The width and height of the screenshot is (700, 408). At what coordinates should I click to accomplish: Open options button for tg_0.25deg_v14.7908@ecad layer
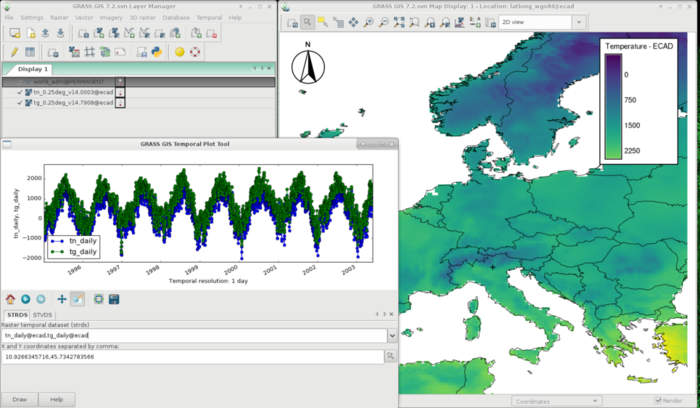click(120, 103)
